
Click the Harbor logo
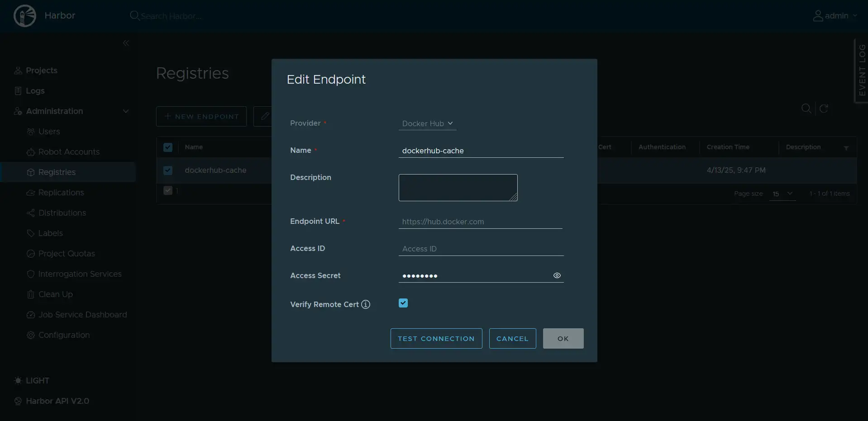24,15
